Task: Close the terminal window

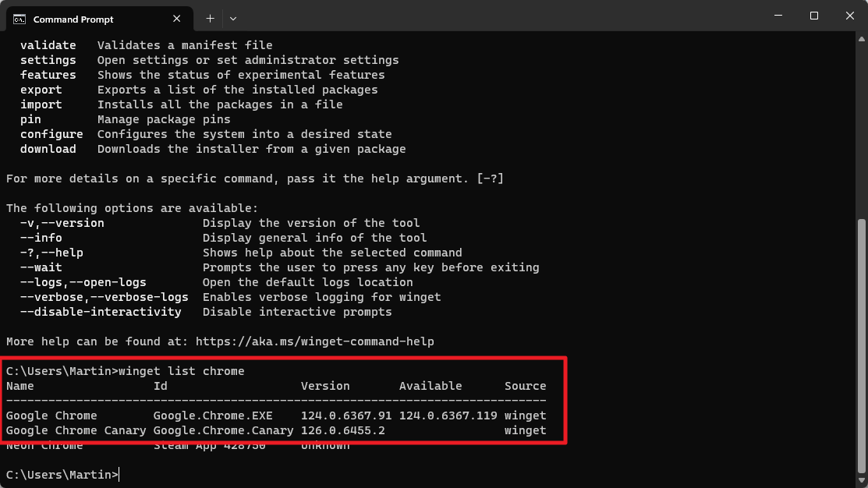Action: coord(850,16)
